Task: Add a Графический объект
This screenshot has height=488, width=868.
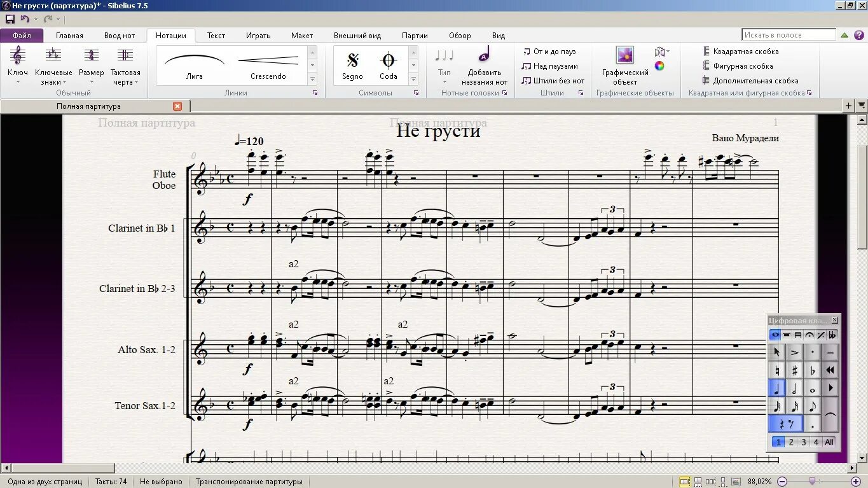Action: click(x=625, y=66)
